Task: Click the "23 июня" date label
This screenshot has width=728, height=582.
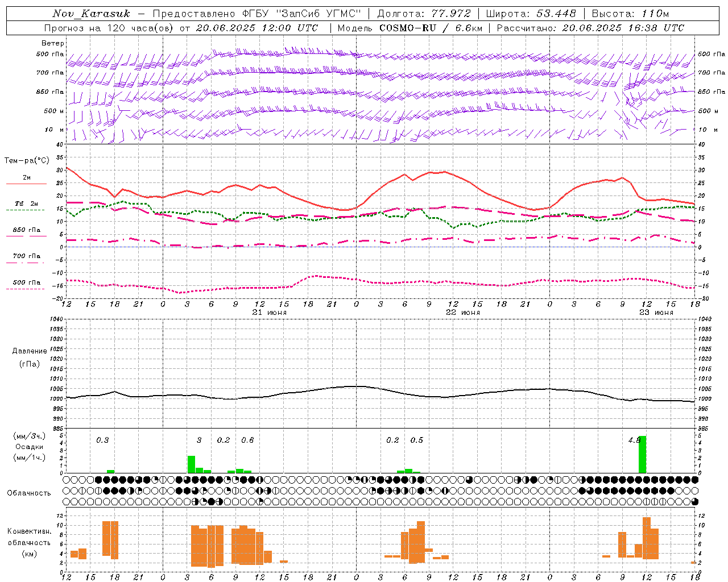Action: click(656, 313)
